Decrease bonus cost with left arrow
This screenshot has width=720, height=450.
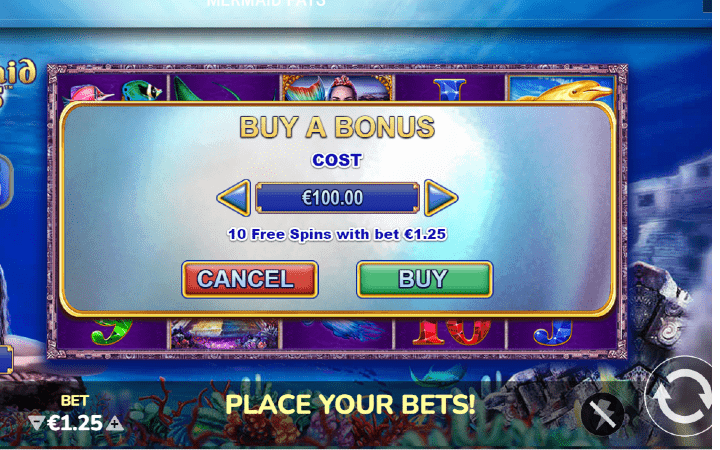pos(234,198)
